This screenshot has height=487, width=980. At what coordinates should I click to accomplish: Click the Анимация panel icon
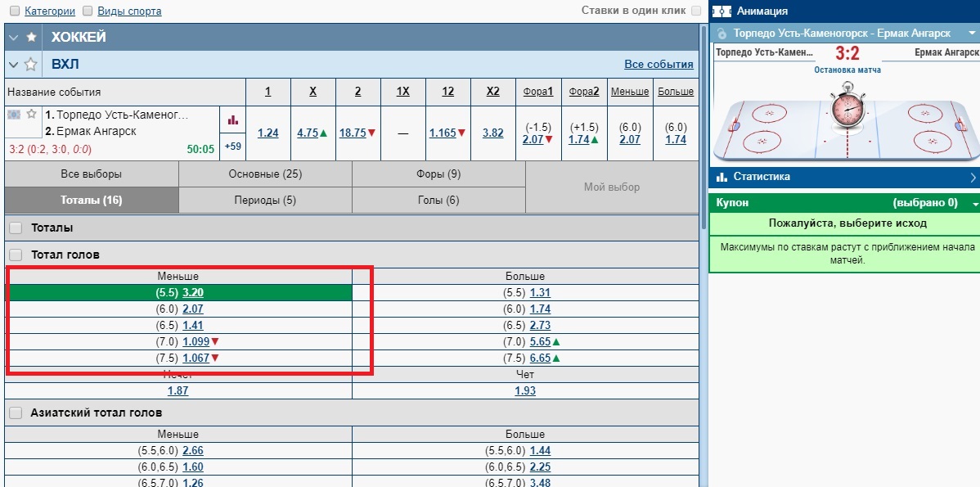click(722, 11)
